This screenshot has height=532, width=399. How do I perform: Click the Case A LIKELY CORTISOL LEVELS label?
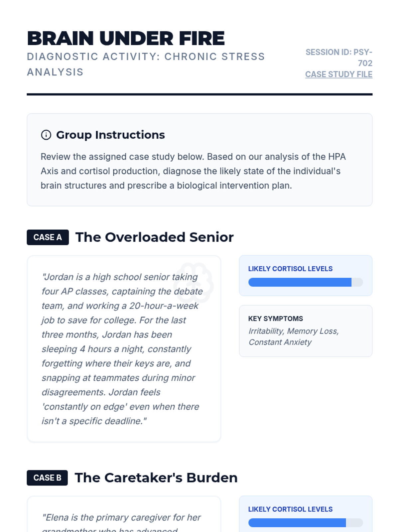click(x=290, y=269)
